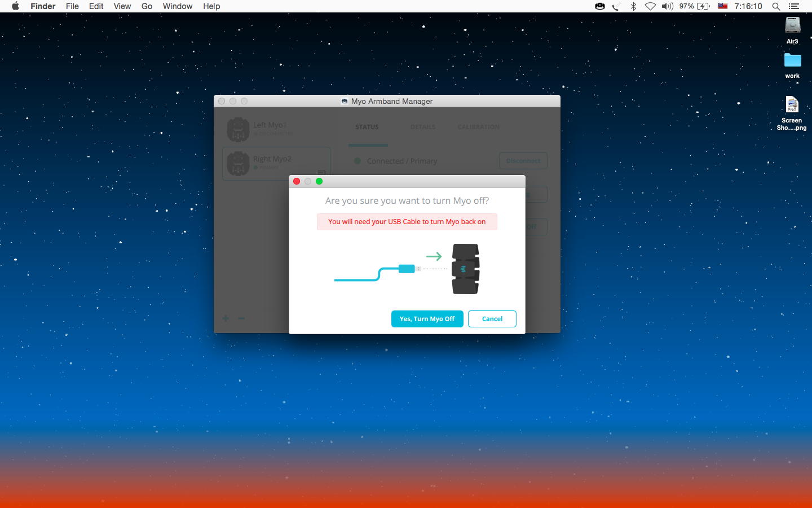812x508 pixels.
Task: Click the Right Myo2 battery indicator
Action: point(321,172)
